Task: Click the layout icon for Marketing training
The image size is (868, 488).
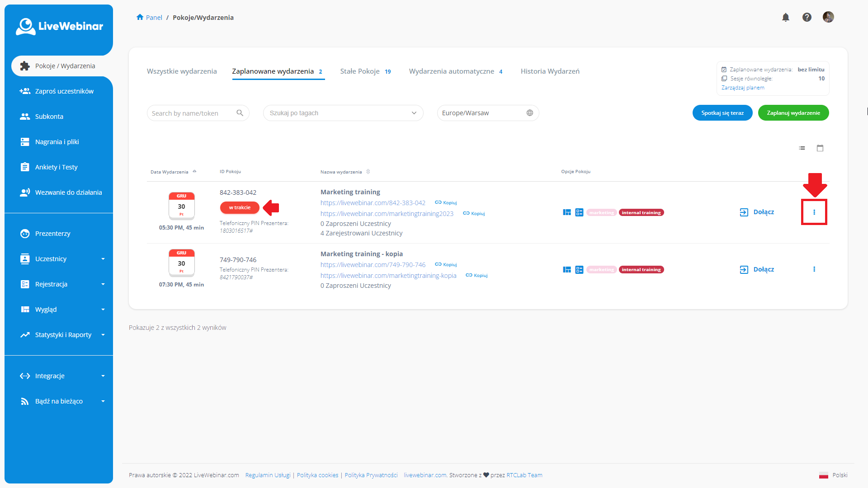Action: pos(567,212)
